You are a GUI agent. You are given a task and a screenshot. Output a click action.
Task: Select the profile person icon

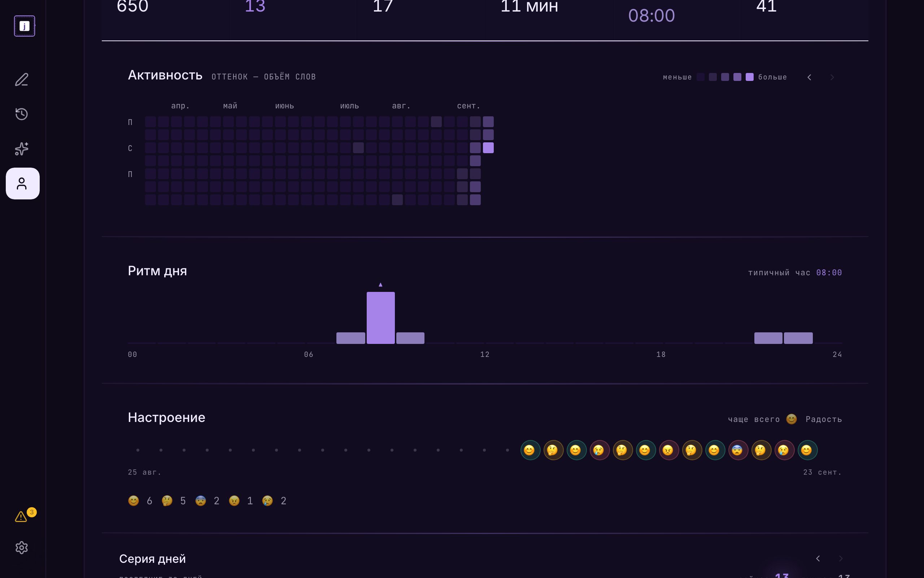(x=22, y=184)
